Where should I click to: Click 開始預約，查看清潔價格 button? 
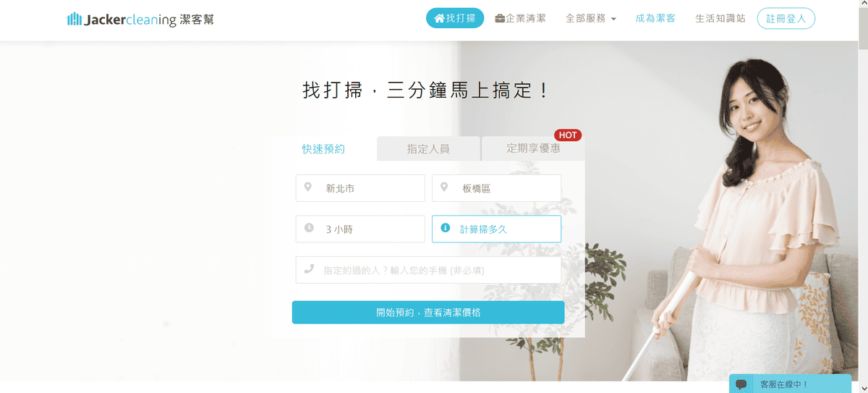coord(428,313)
